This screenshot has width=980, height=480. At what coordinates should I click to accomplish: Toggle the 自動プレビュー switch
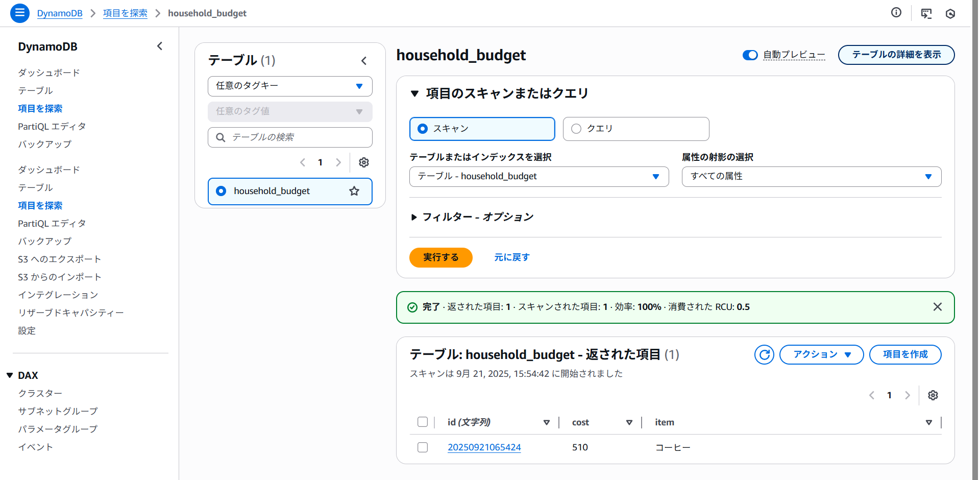coord(750,55)
